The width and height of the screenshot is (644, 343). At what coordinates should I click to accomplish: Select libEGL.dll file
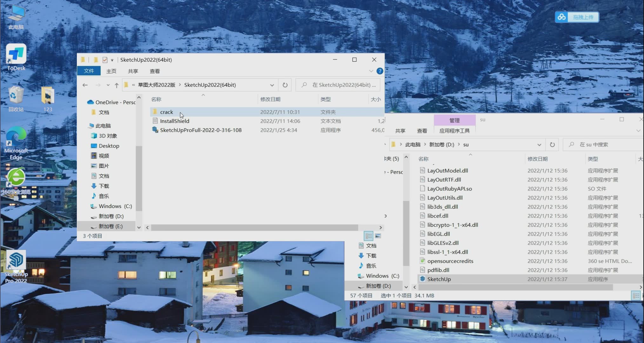click(x=439, y=234)
